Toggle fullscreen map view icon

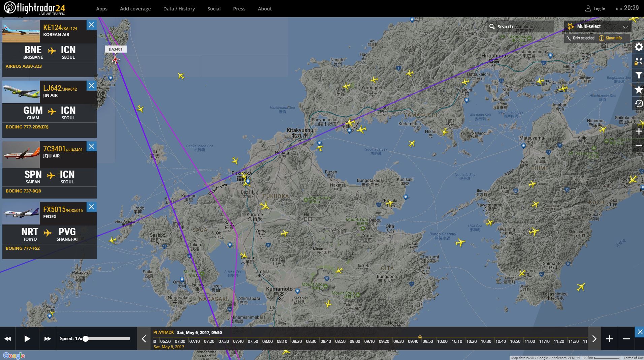pyautogui.click(x=639, y=61)
